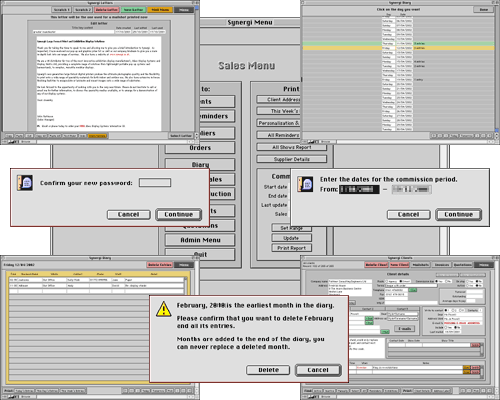Click the Company name field in Clients
Viewport: 500px width, 400px height.
pyautogui.click(x=350, y=281)
